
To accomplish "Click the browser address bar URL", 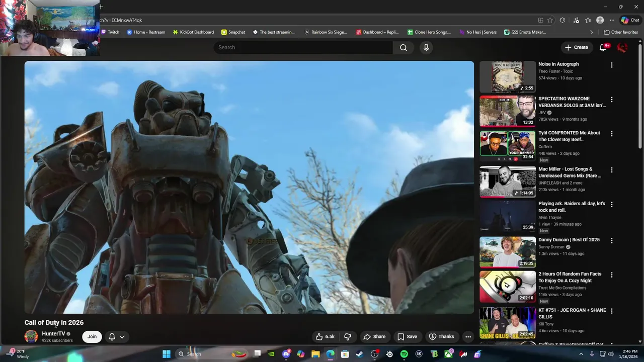I will pos(121,20).
